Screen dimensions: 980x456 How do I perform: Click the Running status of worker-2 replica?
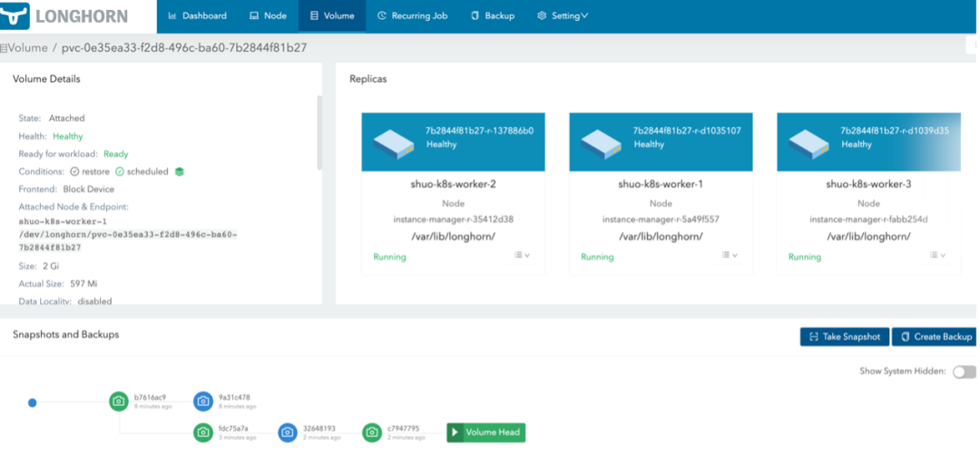[x=389, y=256]
